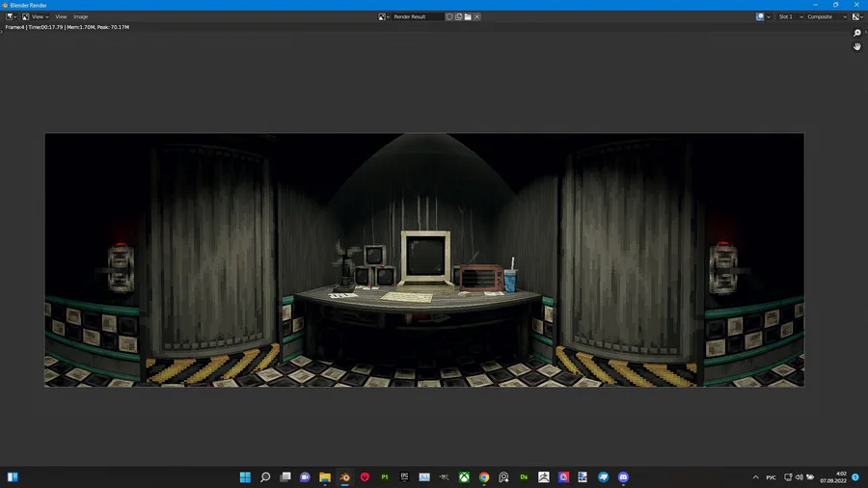Open the View menu
Screen dimensions: 868x488
click(61, 16)
